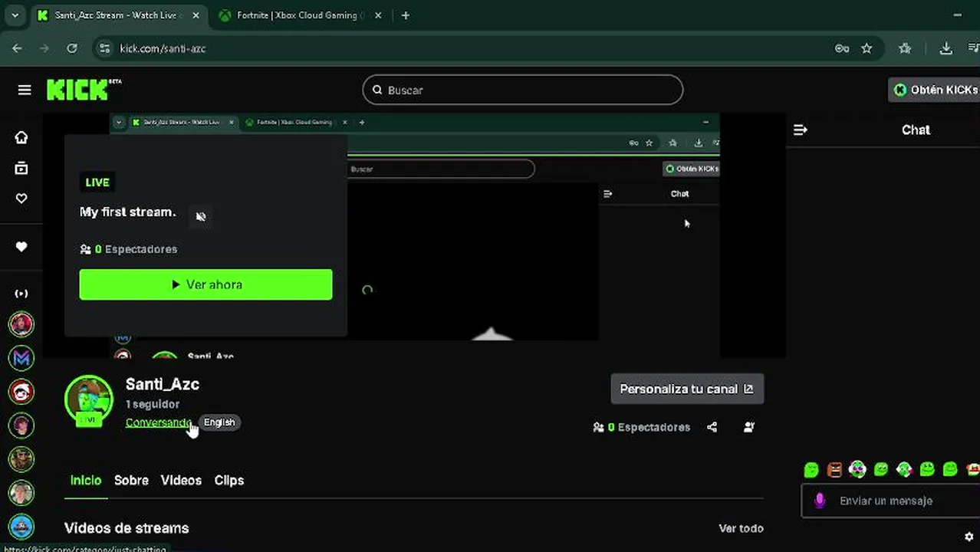Open a new browser tab
The image size is (980, 552).
(x=406, y=15)
